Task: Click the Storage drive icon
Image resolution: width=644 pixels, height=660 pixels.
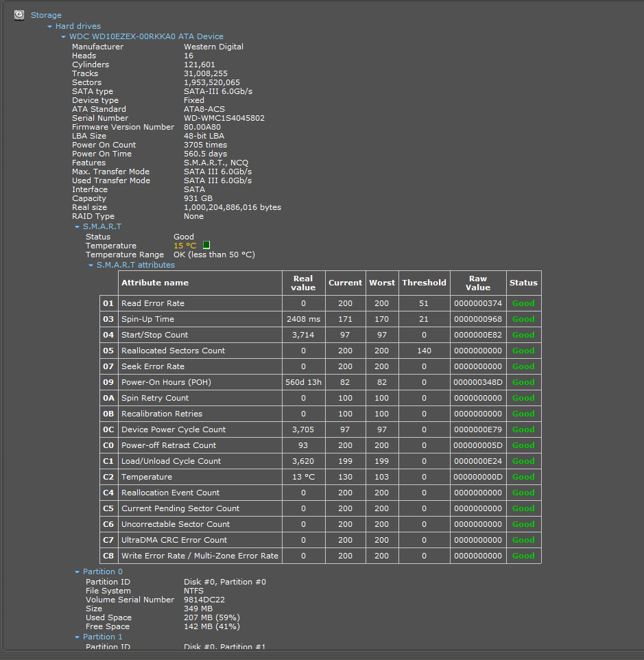Action: (19, 15)
